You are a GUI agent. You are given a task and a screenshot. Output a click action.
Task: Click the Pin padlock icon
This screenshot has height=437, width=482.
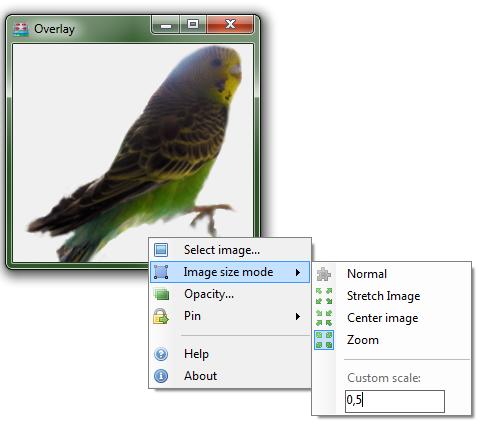tap(161, 316)
